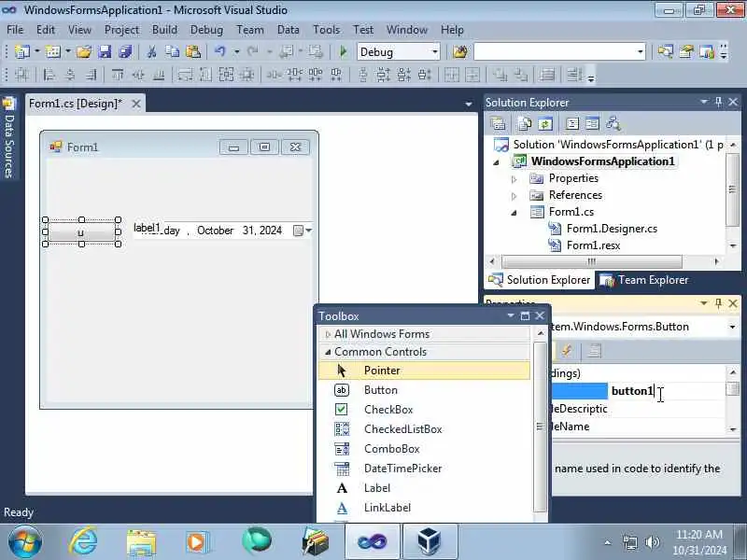This screenshot has width=747, height=560.
Task: Click the View Code icon in Solution Explorer
Action: 572,124
